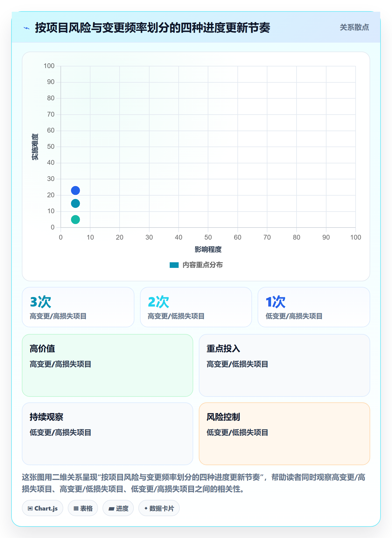Click the description paragraph below the cards

193,483
